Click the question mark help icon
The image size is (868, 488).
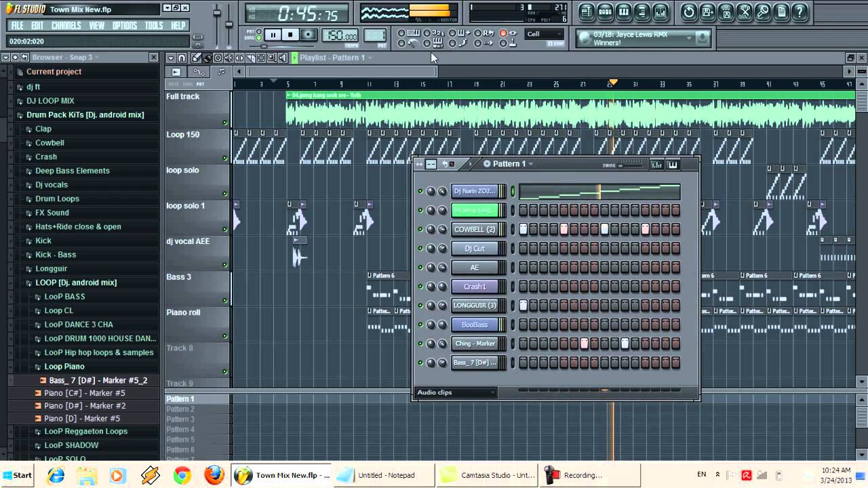[800, 12]
